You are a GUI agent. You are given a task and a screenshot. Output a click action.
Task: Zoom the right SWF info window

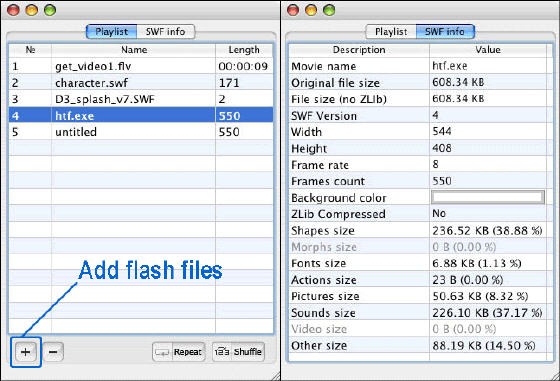[x=329, y=10]
